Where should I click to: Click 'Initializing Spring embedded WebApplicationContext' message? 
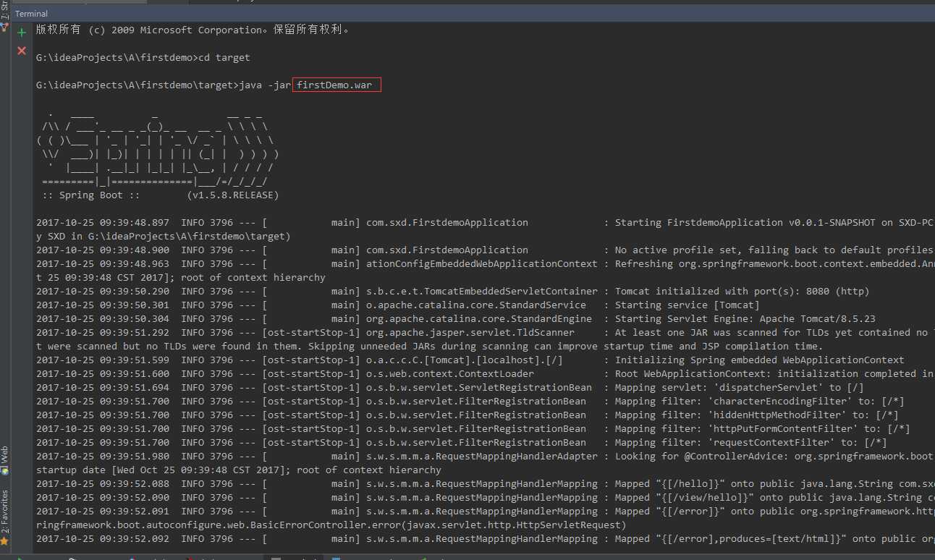tap(760, 360)
